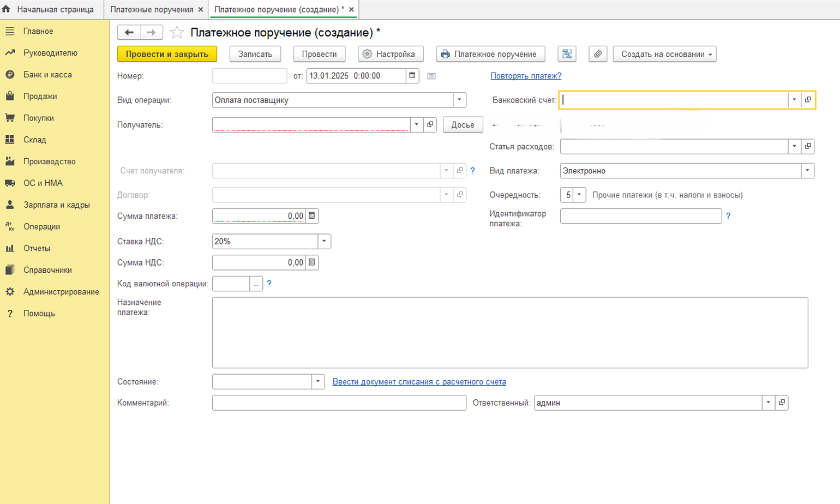Open the document structure icon button
Image resolution: width=840 pixels, height=504 pixels.
(x=567, y=54)
